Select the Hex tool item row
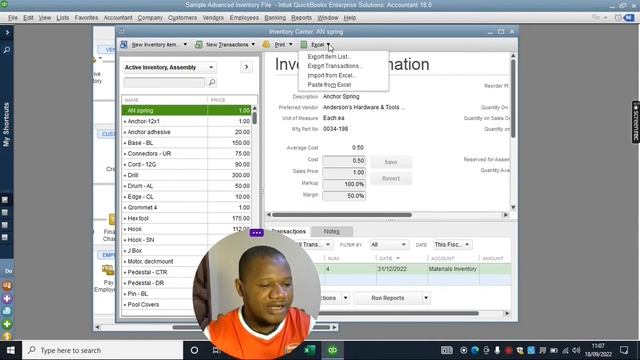This screenshot has height=360, width=640. point(187,218)
